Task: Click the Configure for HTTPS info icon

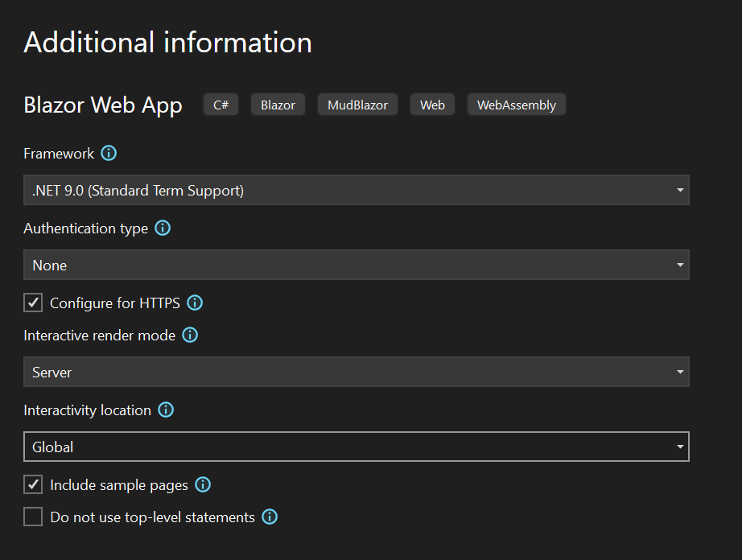Action: [x=195, y=303]
